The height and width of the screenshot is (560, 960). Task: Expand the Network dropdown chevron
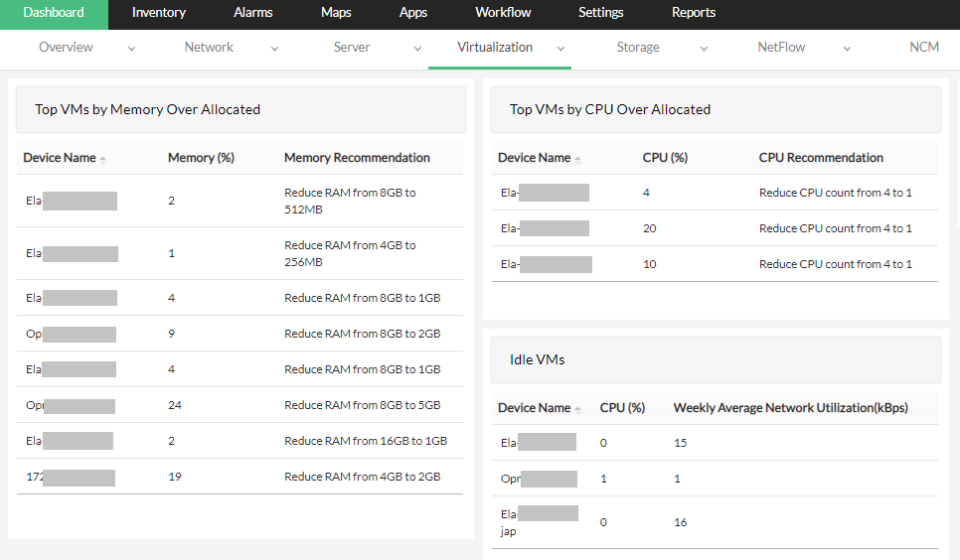[272, 48]
